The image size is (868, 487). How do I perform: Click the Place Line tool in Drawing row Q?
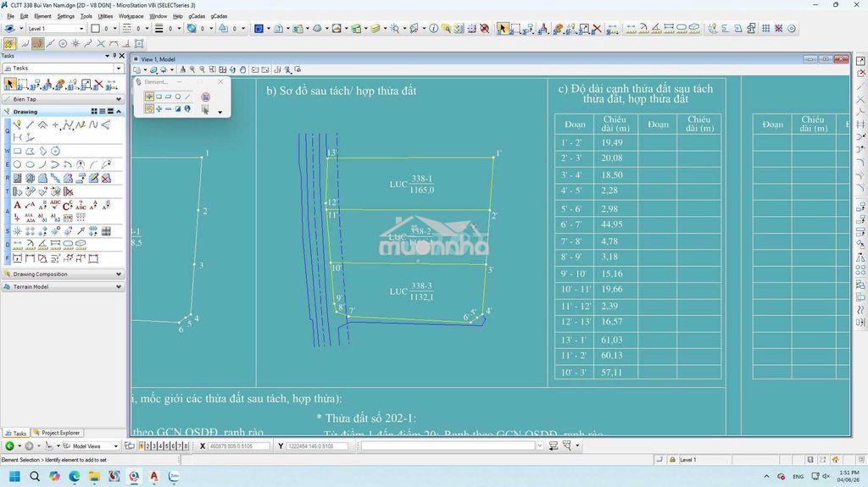[x=30, y=125]
